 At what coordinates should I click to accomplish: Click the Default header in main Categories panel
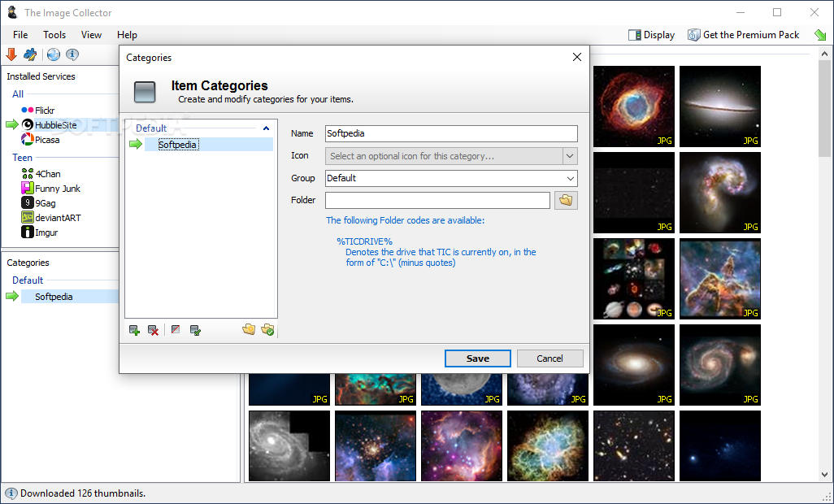coord(28,280)
